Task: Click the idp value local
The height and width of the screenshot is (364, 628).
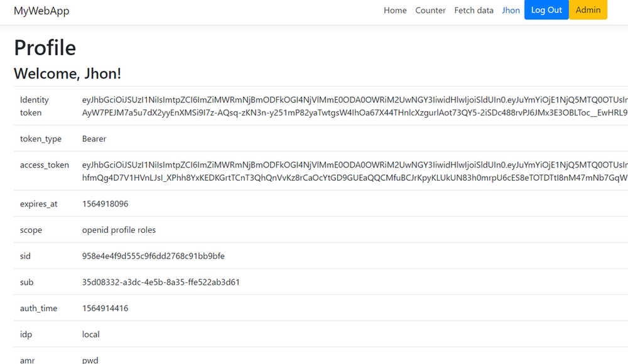Action: (91, 335)
